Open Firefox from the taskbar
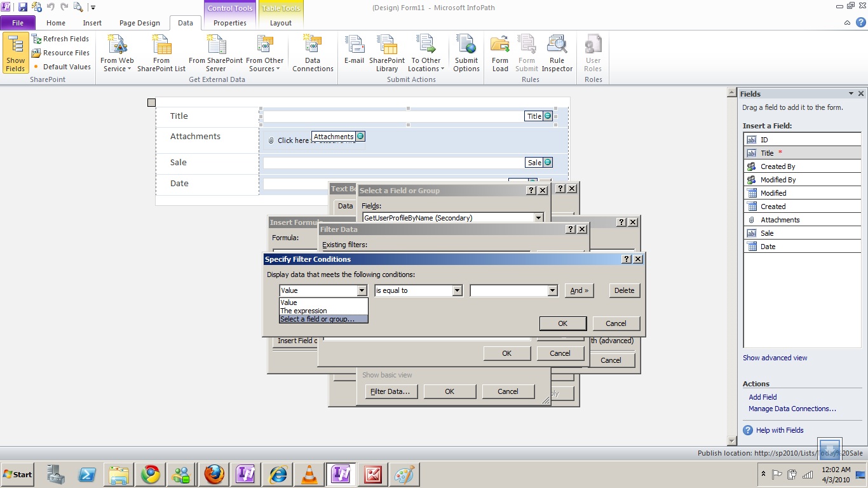The width and height of the screenshot is (868, 488). 214,475
